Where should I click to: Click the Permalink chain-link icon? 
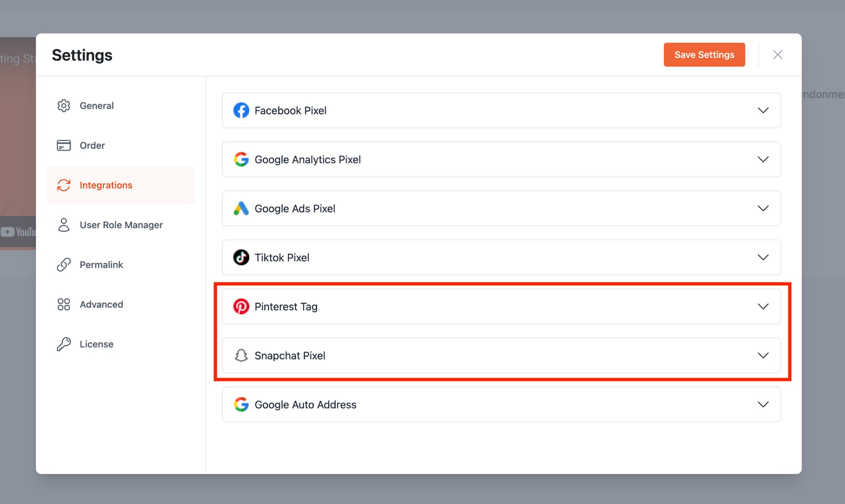click(x=64, y=264)
